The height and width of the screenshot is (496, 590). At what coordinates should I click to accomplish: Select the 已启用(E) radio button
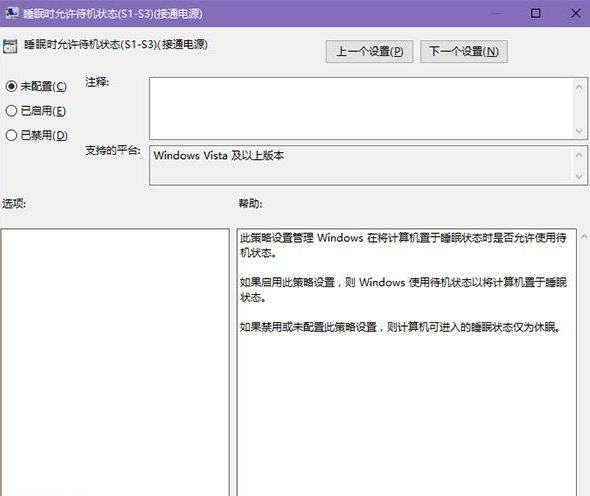click(x=11, y=111)
